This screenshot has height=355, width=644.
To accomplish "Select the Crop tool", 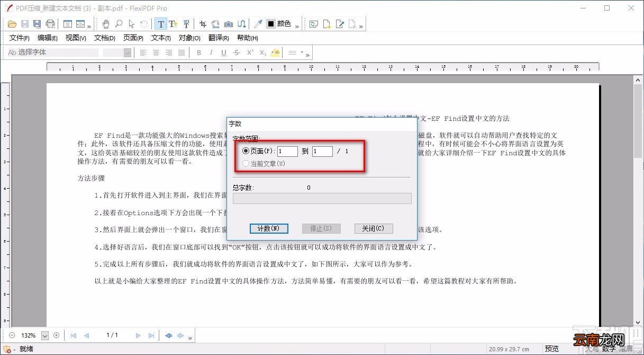I will [x=203, y=24].
